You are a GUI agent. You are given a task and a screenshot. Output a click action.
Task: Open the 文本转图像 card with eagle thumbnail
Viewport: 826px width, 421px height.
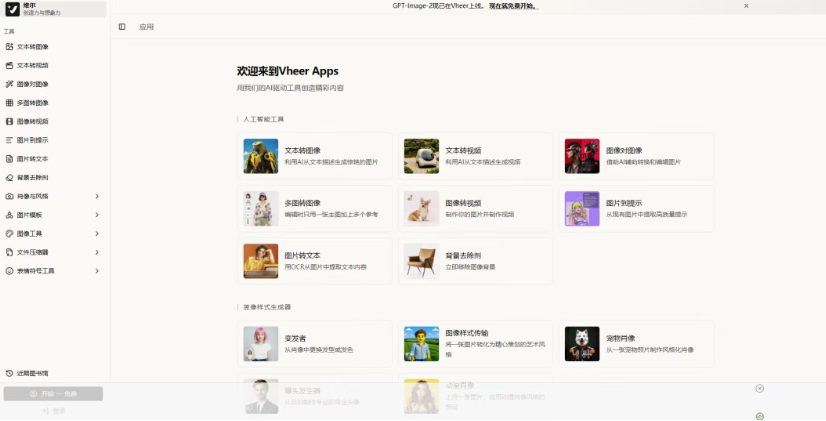[315, 156]
